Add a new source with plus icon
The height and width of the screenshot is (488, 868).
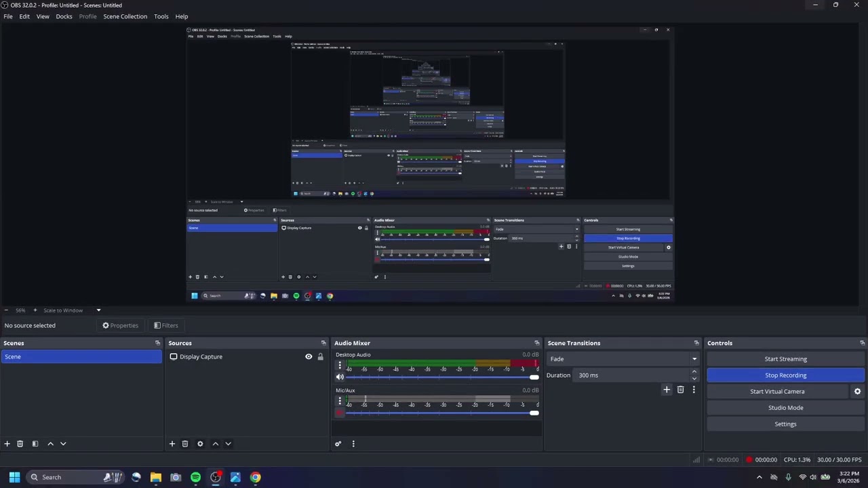(x=172, y=444)
